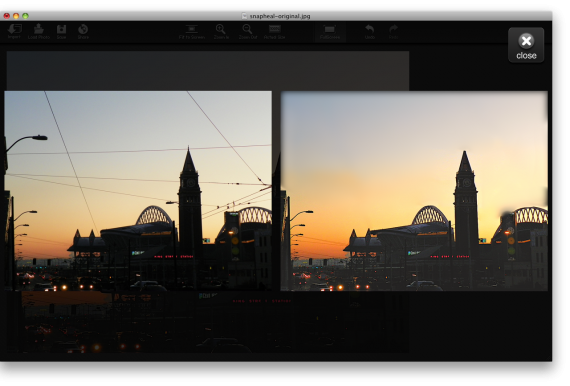Click the original photo with power lines
Screen dimensions: 570x386
pyautogui.click(x=138, y=191)
